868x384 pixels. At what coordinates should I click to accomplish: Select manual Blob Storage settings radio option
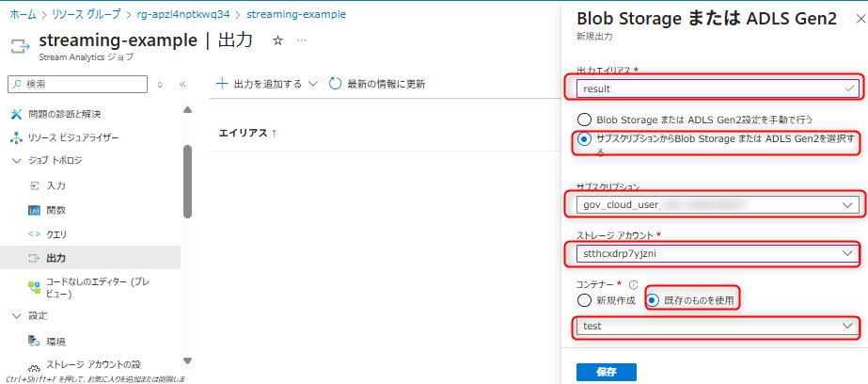click(585, 120)
